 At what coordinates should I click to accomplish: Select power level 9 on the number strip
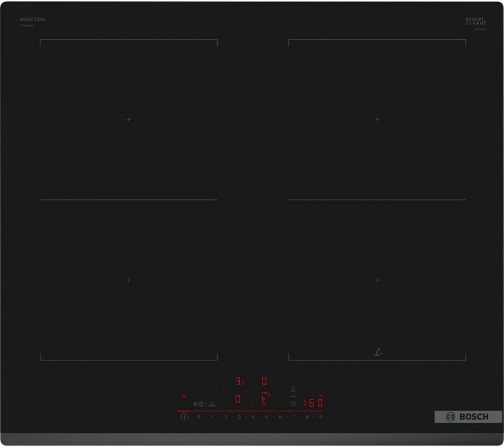320,417
